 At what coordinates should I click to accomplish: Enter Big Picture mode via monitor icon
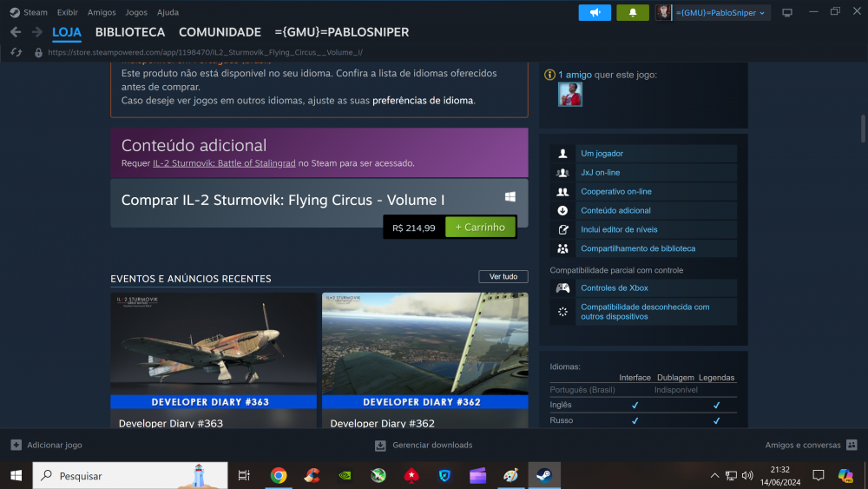click(787, 12)
